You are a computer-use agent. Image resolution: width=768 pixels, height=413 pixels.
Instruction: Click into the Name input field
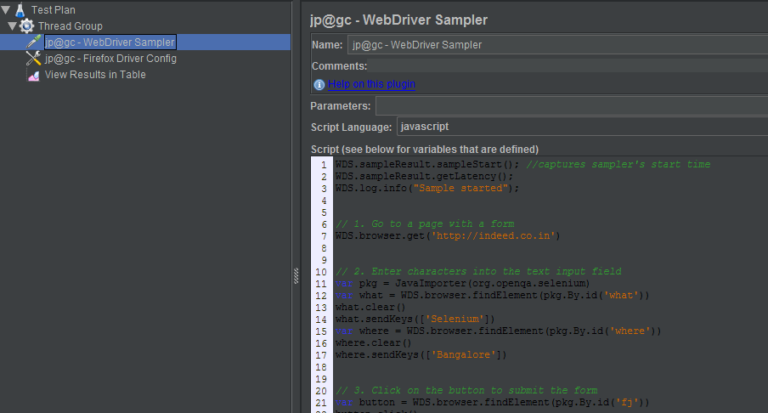(557, 45)
